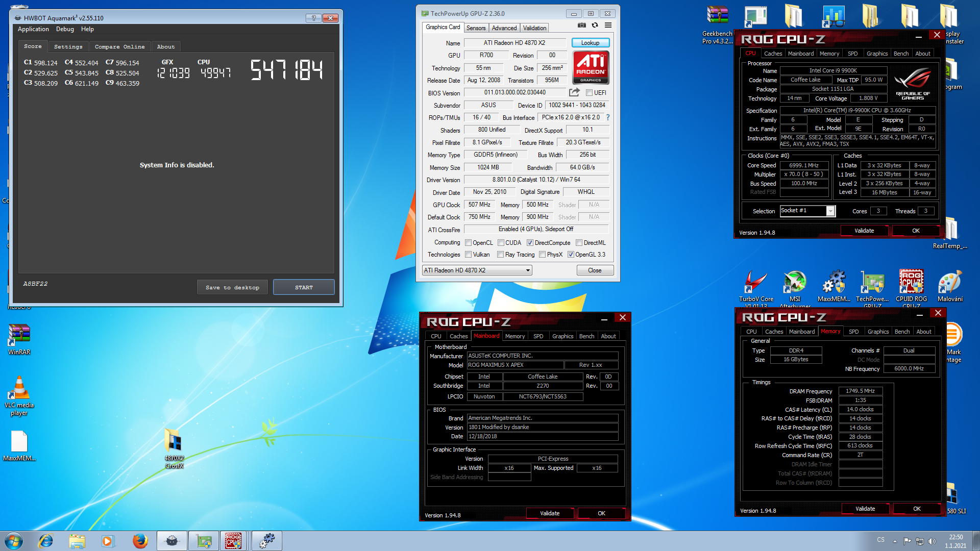Launch TurboV Core desktop shortcut
Viewport: 980px width, 551px height.
pyautogui.click(x=756, y=289)
